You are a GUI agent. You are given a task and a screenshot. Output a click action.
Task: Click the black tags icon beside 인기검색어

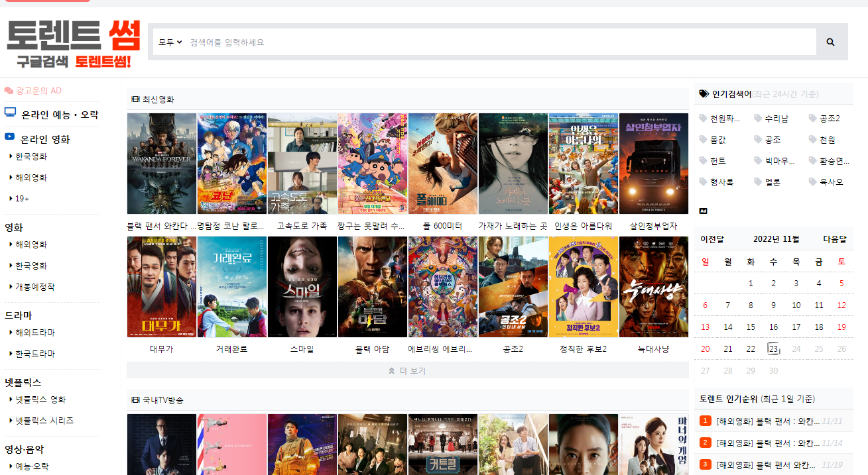[x=704, y=94]
